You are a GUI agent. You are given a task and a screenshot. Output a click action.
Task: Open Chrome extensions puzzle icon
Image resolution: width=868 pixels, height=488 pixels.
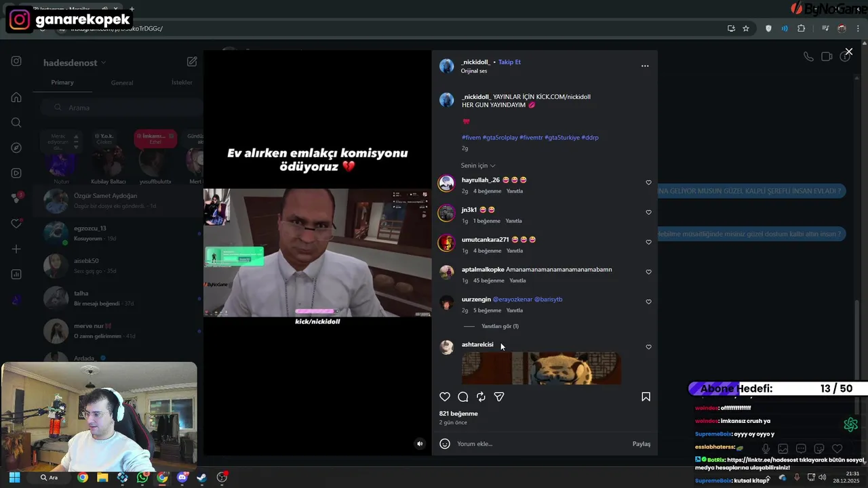802,28
